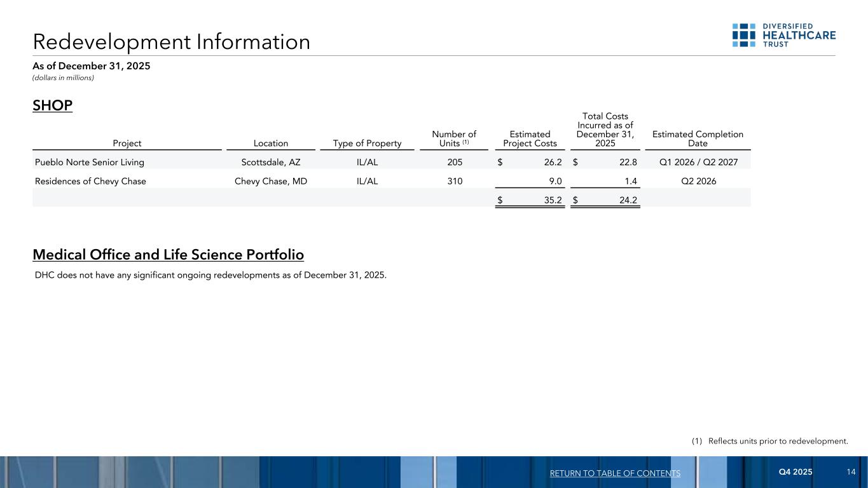This screenshot has width=868, height=488.
Task: Click the Estimated Completion Date column header
Action: (698, 139)
